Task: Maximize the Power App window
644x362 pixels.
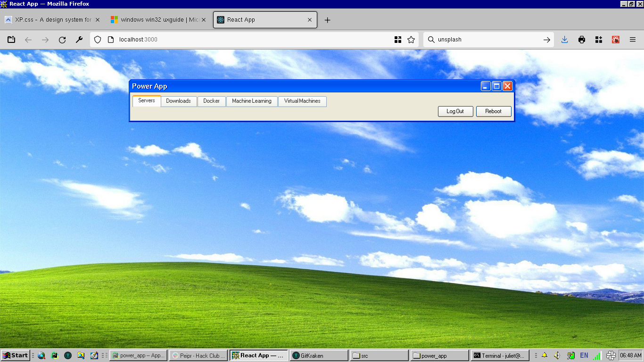Action: (x=496, y=86)
